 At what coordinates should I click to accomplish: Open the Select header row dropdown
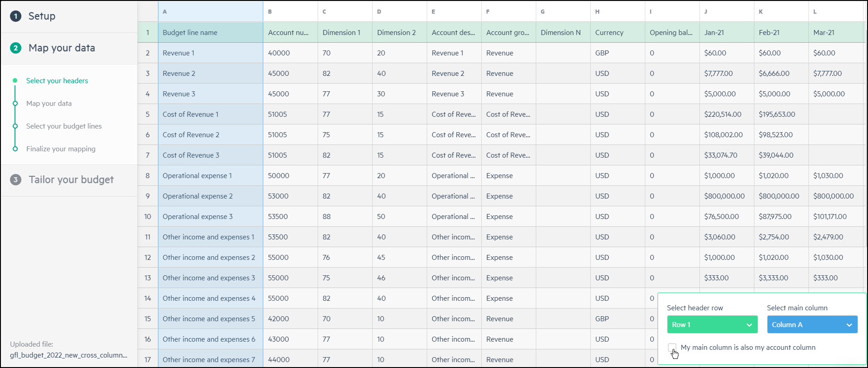pos(712,324)
